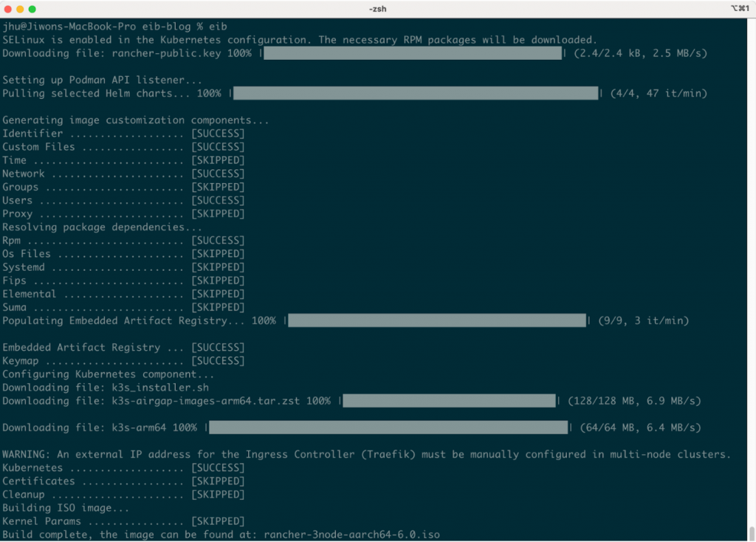
Task: Click the rancher-public.key download progress bar
Action: point(413,53)
